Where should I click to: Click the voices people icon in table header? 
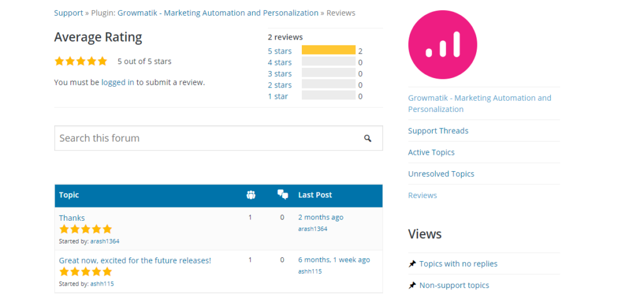coord(250,195)
